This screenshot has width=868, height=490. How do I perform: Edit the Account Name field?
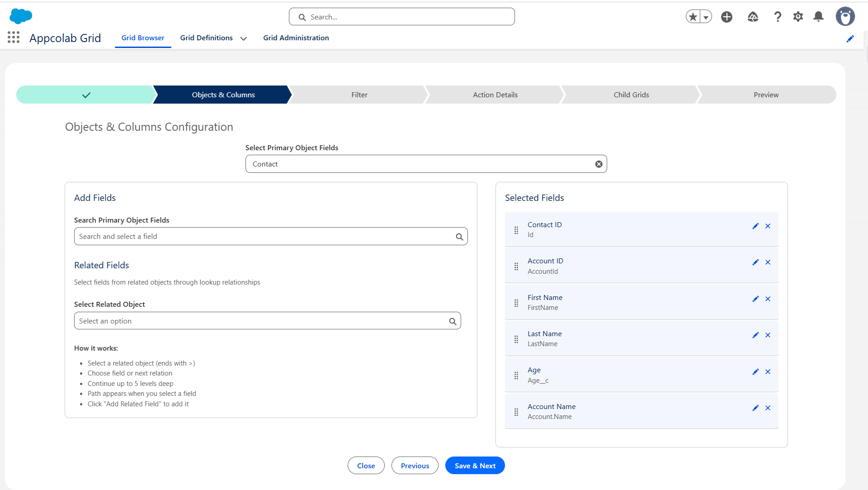click(755, 408)
